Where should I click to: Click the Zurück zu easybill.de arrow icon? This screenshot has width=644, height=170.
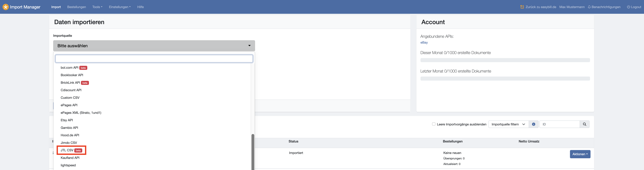coord(522,7)
